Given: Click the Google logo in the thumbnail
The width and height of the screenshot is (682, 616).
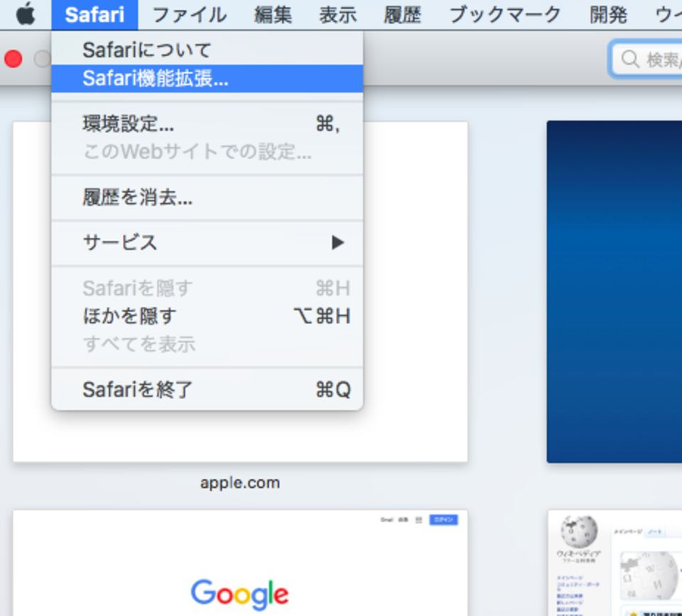Looking at the screenshot, I should [x=239, y=594].
